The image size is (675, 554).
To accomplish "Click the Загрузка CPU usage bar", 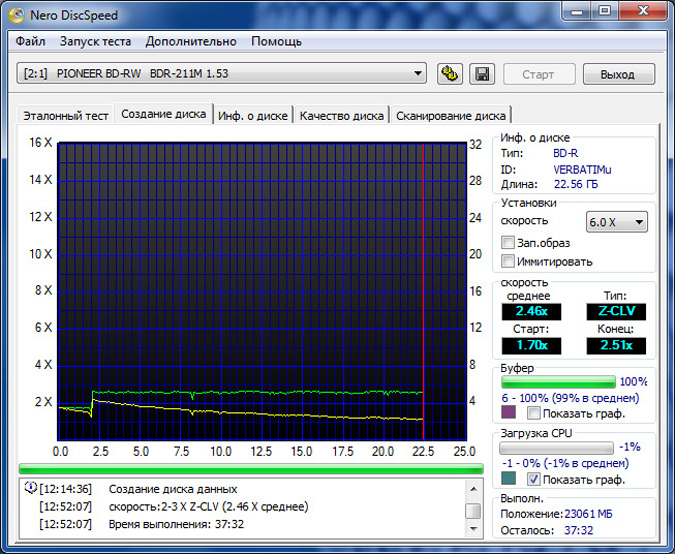I will coord(556,448).
